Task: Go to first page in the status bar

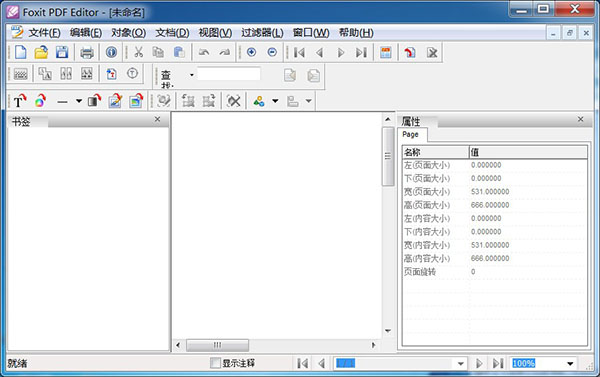Action: [302, 363]
